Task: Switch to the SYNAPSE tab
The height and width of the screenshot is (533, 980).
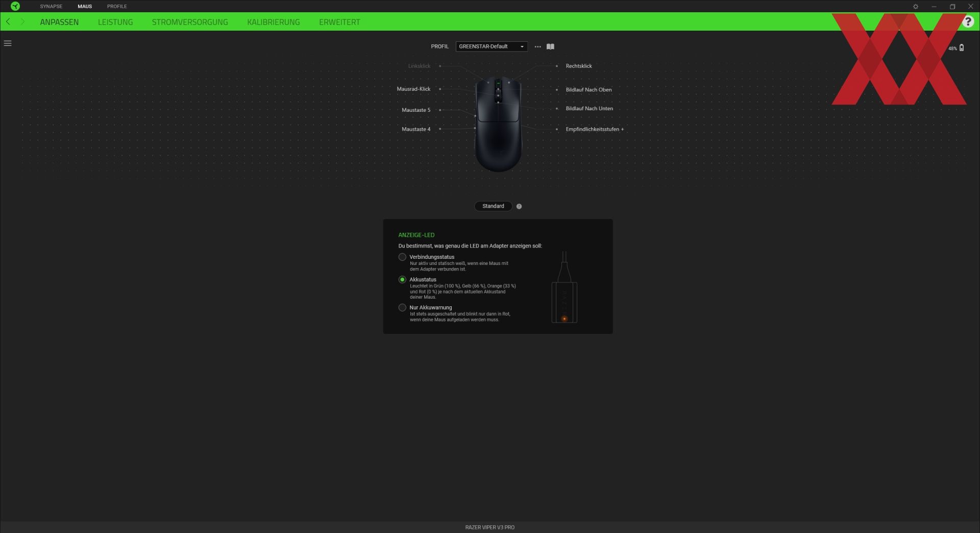Action: pyautogui.click(x=51, y=6)
